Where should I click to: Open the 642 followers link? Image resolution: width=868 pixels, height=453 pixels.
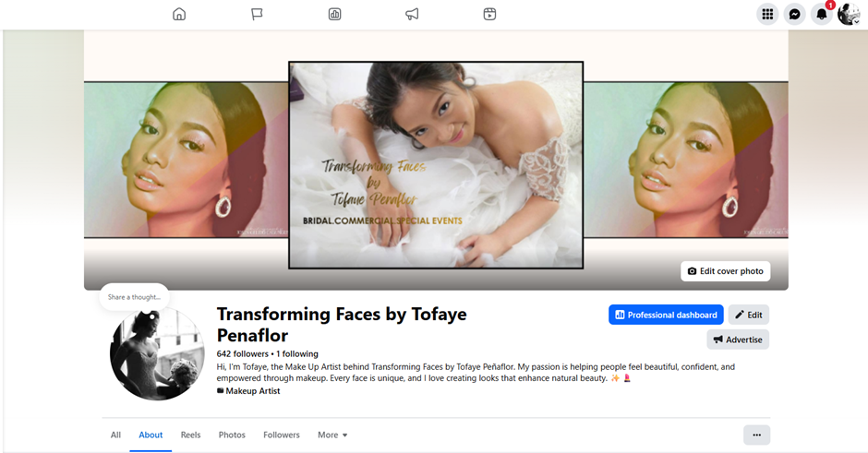(x=243, y=354)
